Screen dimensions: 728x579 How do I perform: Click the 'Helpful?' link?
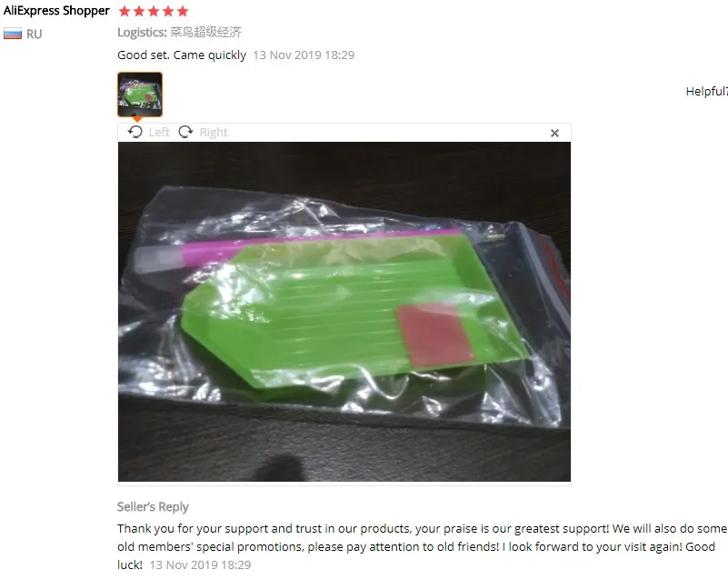[707, 92]
